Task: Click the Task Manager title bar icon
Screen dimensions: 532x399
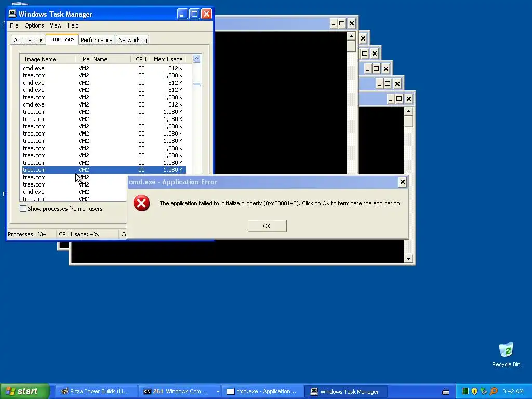Action: 12,14
